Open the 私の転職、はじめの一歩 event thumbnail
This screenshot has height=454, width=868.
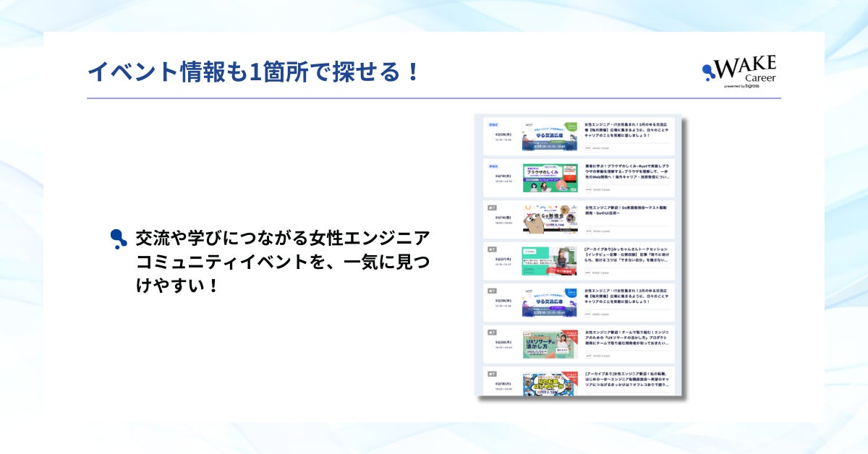(x=550, y=383)
